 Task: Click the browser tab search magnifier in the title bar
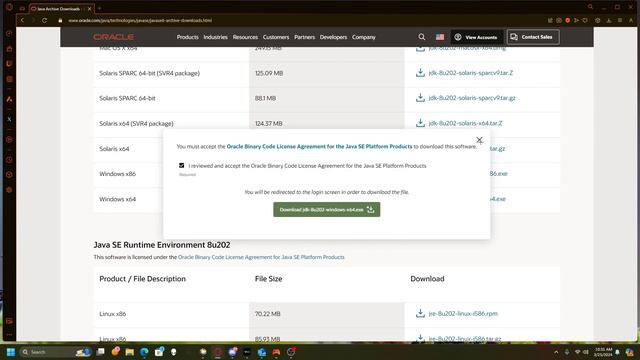(x=590, y=7)
